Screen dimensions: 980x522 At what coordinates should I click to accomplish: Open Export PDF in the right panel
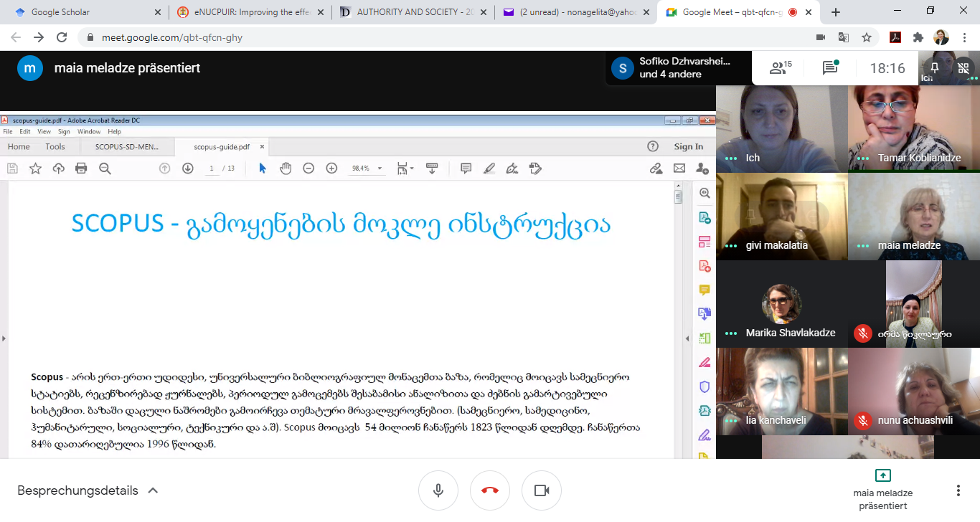(705, 217)
